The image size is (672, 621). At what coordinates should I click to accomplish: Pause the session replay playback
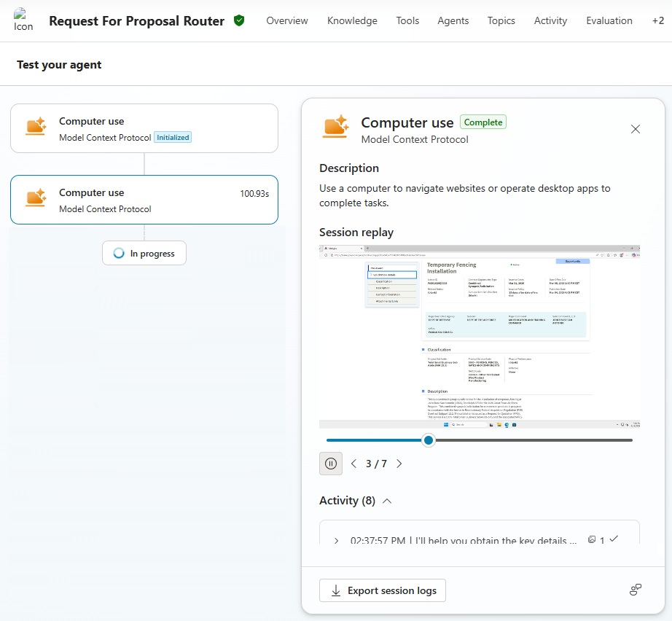(x=331, y=464)
